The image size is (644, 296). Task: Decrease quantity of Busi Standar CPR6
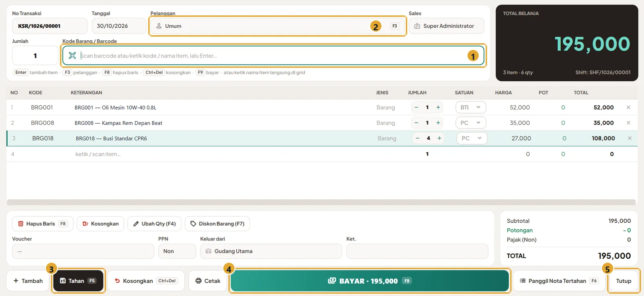417,138
